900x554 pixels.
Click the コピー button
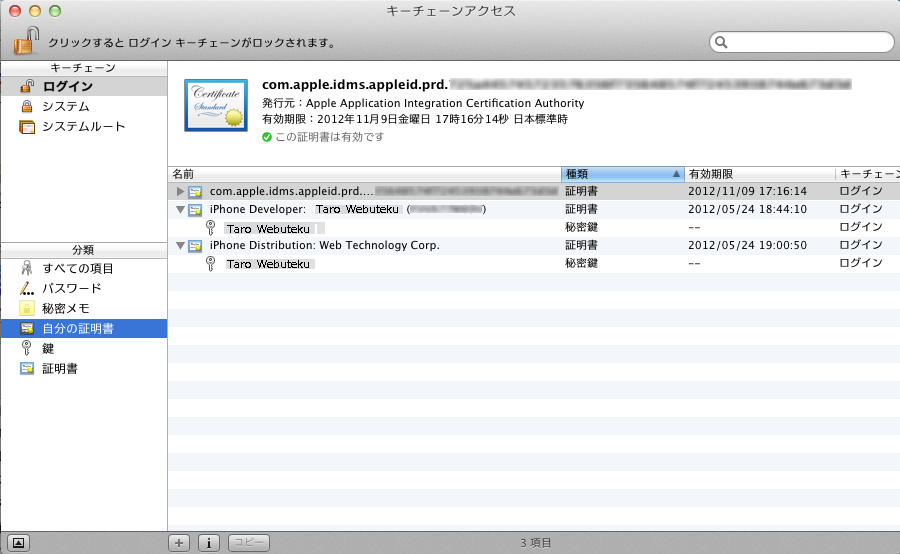tap(249, 543)
